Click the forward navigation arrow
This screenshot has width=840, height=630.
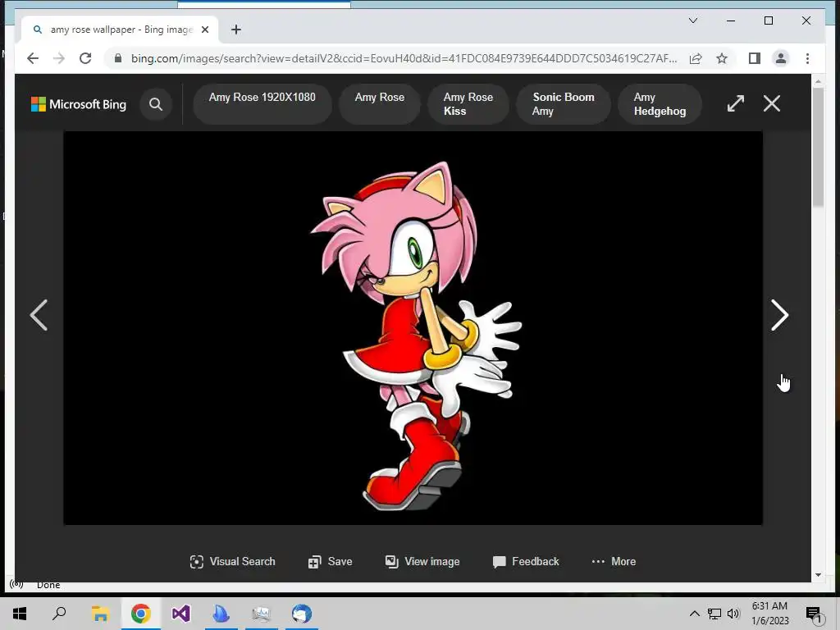[x=59, y=58]
